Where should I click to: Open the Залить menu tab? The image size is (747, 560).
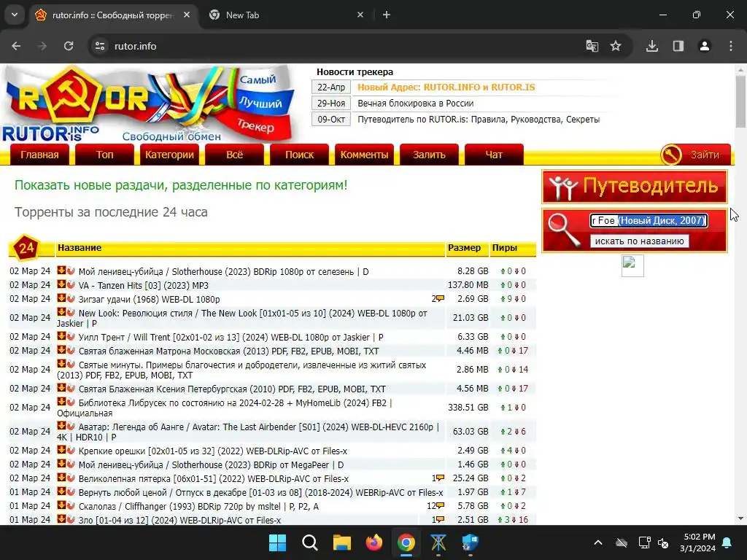pyautogui.click(x=429, y=155)
